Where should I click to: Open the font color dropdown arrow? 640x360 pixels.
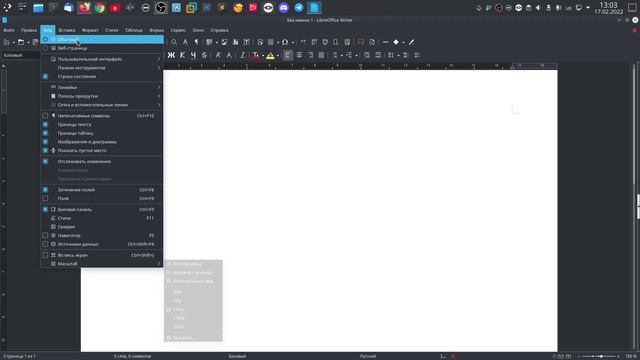[263, 56]
